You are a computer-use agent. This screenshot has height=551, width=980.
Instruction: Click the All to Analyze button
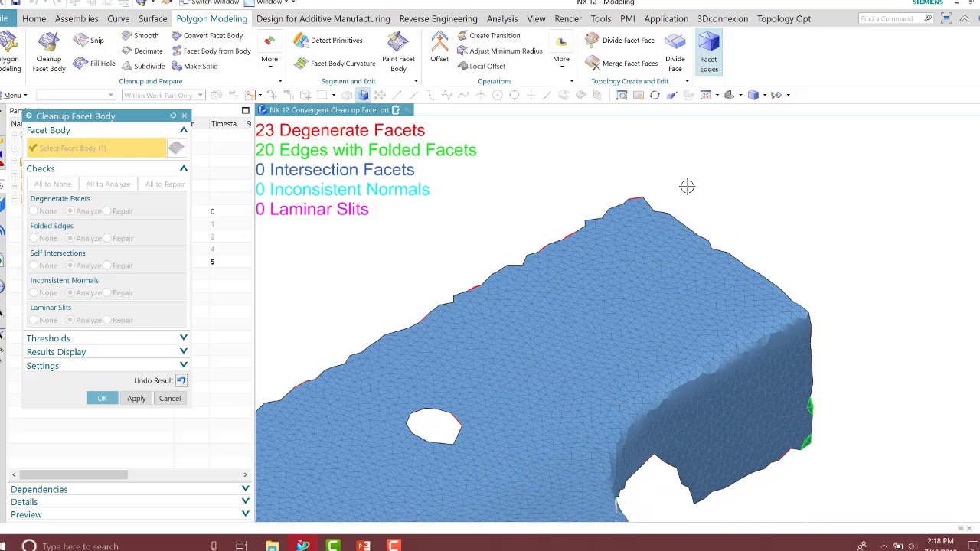tap(108, 184)
